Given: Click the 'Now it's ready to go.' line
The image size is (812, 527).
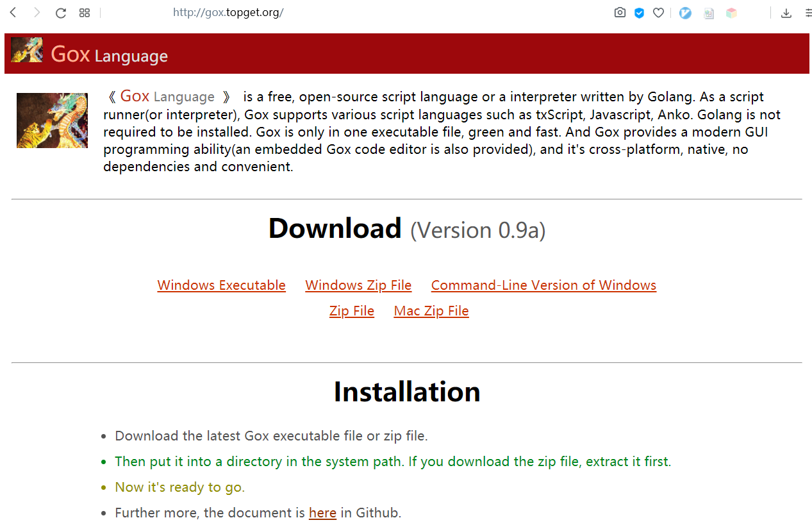Looking at the screenshot, I should [179, 487].
